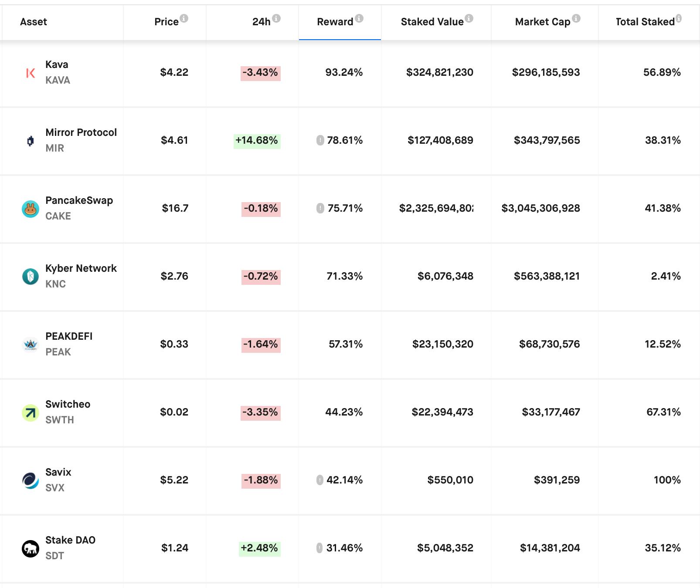Click Mirror Protocol staked value $127,408,689
Image resolution: width=700 pixels, height=588 pixels.
[x=440, y=140]
